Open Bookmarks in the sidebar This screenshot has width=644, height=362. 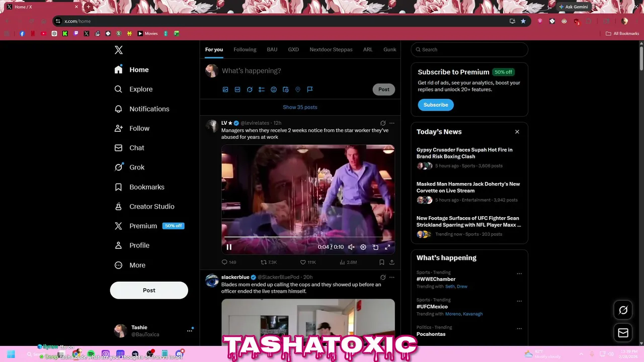click(139, 187)
